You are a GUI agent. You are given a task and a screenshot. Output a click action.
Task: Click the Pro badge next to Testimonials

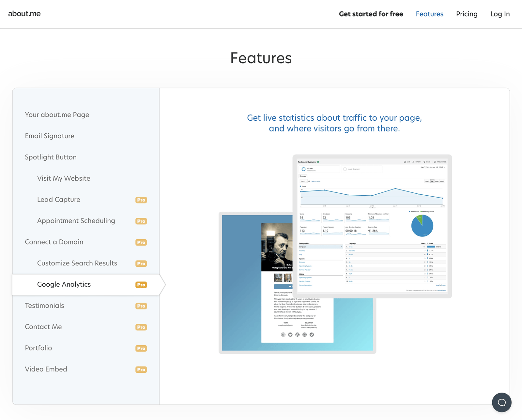tap(141, 306)
